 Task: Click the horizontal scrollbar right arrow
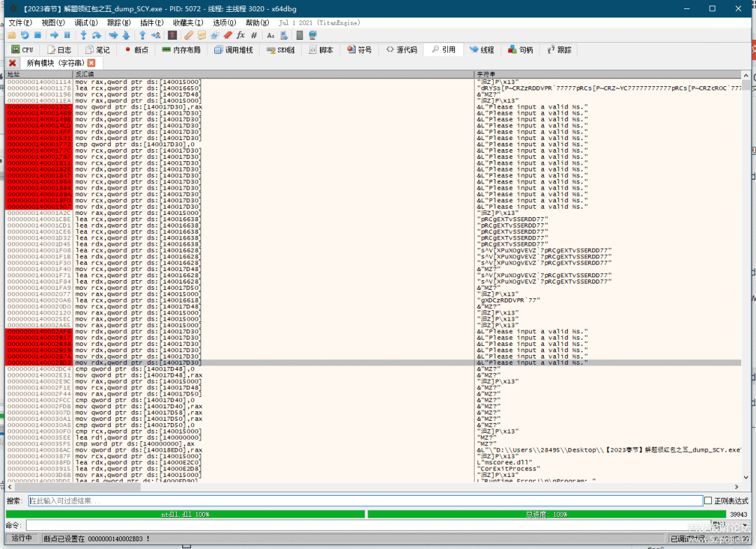(736, 487)
